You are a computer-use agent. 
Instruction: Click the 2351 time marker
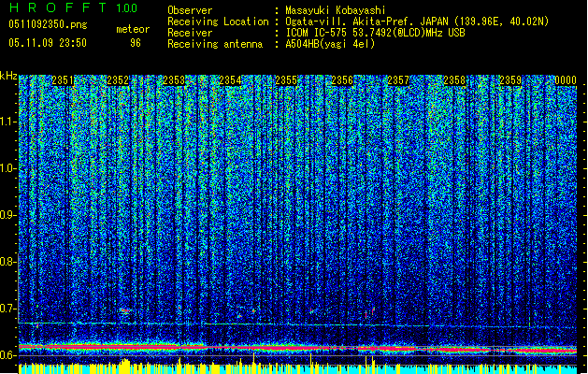point(63,80)
